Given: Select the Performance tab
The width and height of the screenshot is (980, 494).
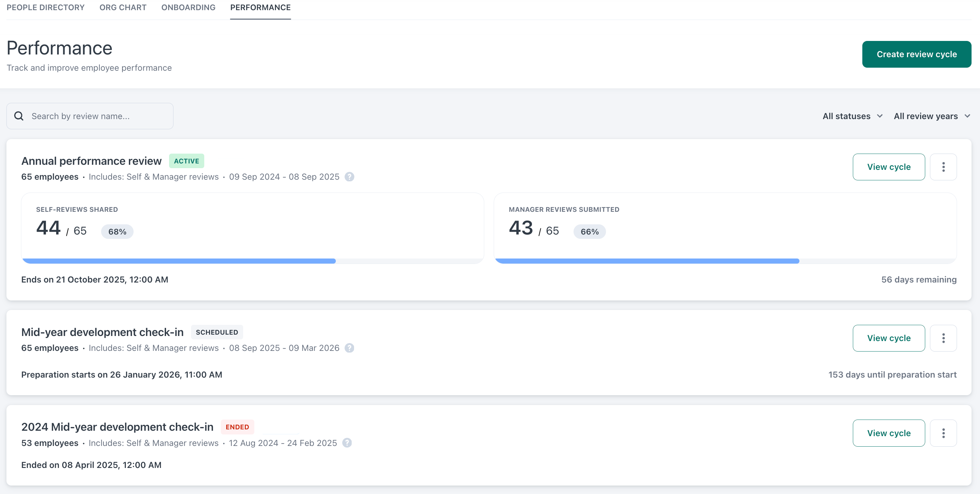Looking at the screenshot, I should coord(260,7).
